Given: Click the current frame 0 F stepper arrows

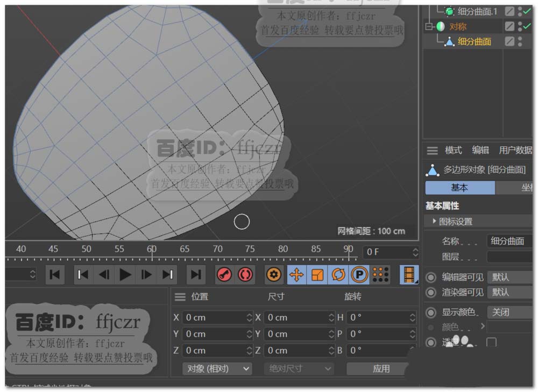Looking at the screenshot, I should click(415, 252).
